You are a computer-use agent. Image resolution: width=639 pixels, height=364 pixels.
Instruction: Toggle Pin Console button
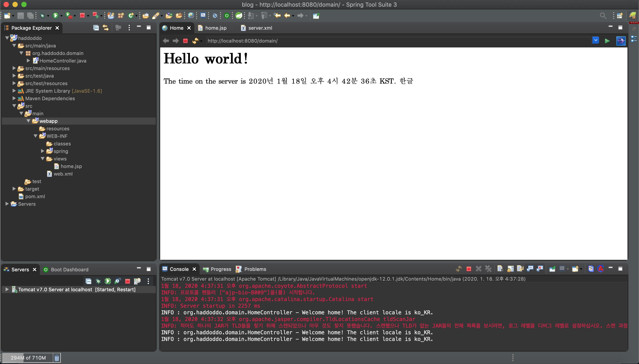(x=552, y=269)
